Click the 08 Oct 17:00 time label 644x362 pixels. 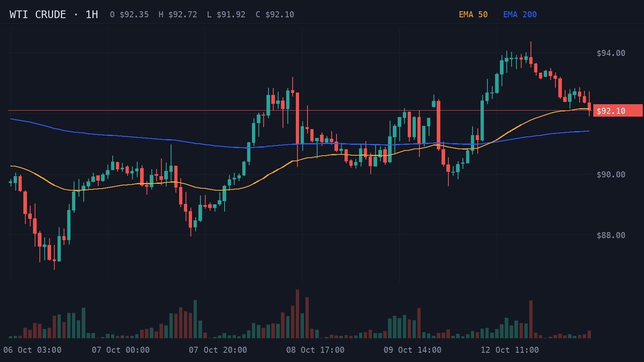(x=316, y=350)
